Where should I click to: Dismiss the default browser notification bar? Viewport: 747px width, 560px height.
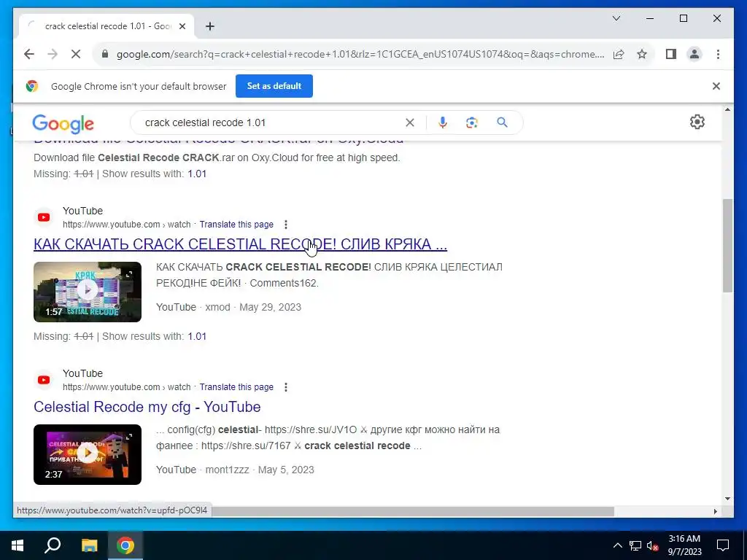[x=716, y=86]
